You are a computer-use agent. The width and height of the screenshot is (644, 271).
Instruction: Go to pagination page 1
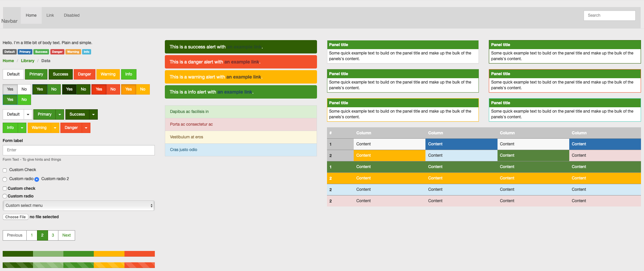(x=32, y=235)
